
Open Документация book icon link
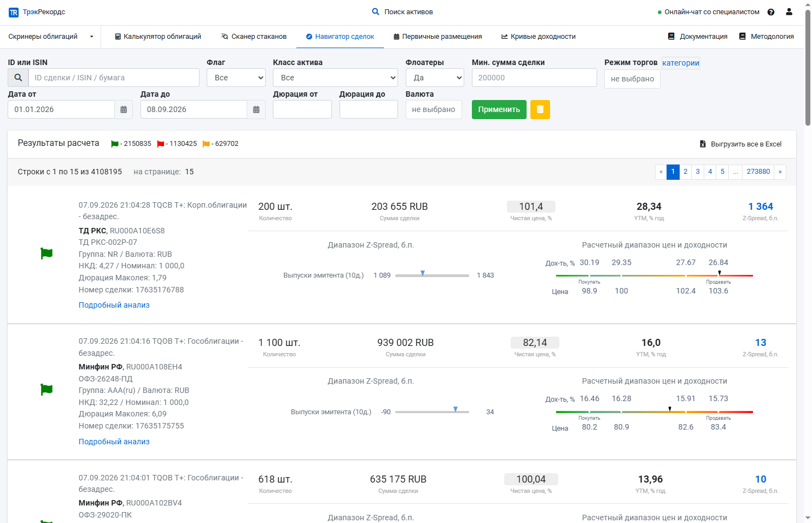[x=698, y=37]
